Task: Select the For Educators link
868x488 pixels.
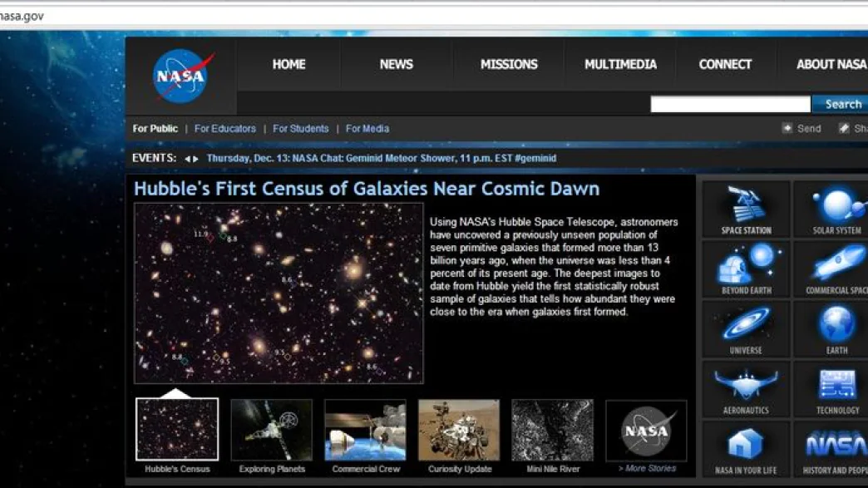Action: coord(225,128)
